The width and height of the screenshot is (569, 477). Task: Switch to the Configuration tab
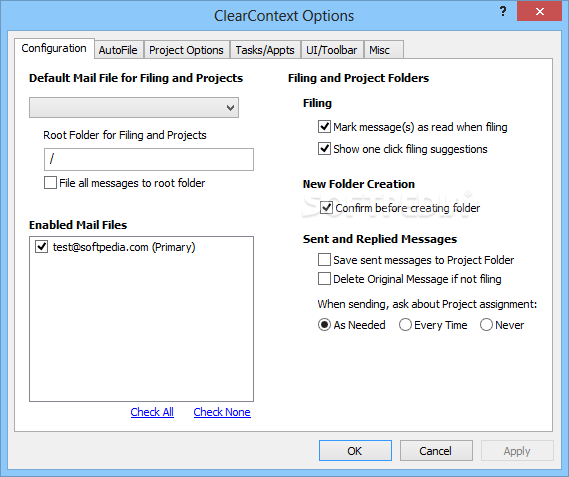tap(54, 48)
